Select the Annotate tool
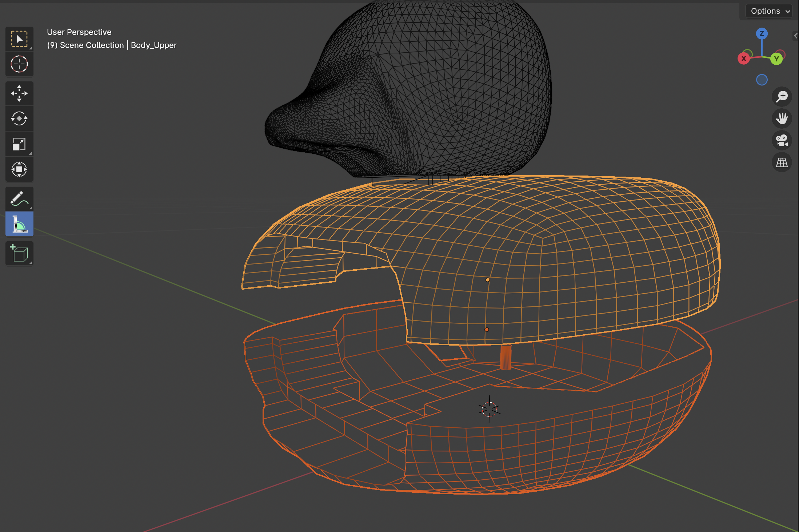Viewport: 799px width, 532px height. [19, 198]
